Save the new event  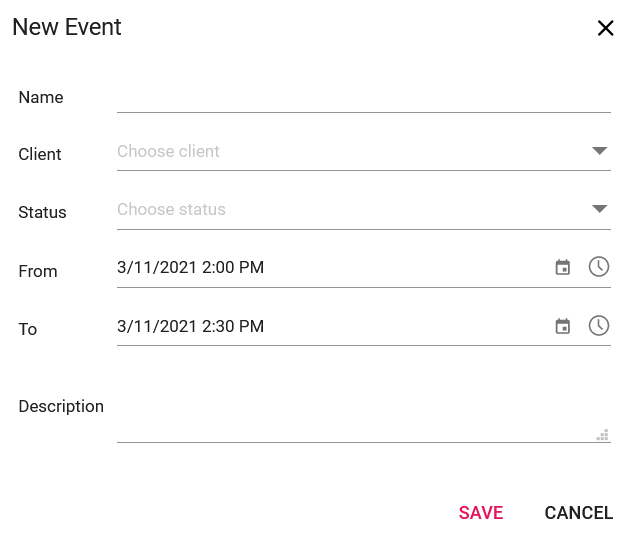[480, 513]
